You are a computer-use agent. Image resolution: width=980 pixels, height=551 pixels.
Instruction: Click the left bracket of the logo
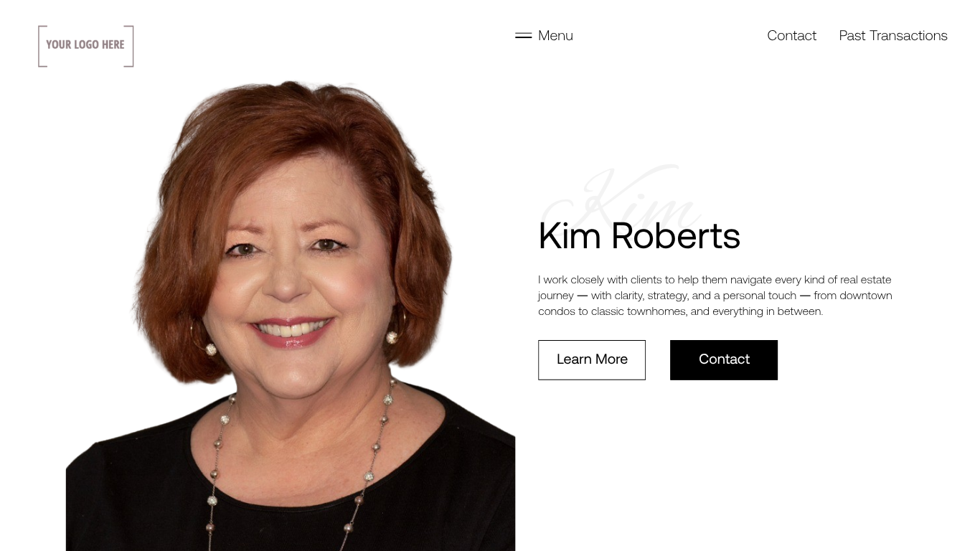[x=42, y=46]
